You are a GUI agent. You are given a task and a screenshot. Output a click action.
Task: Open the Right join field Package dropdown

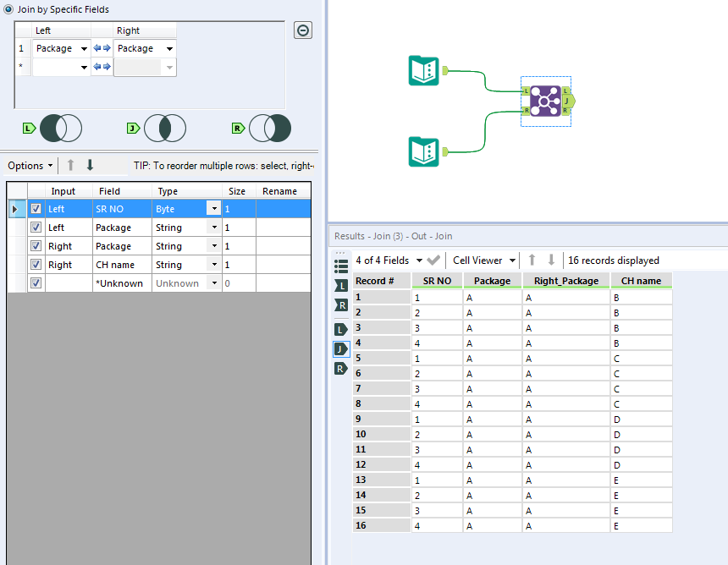[x=169, y=49]
